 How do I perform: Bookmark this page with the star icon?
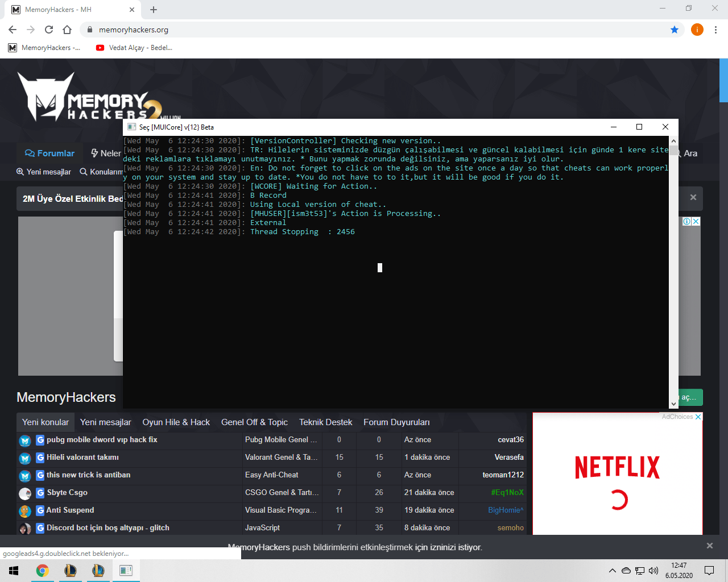click(675, 30)
